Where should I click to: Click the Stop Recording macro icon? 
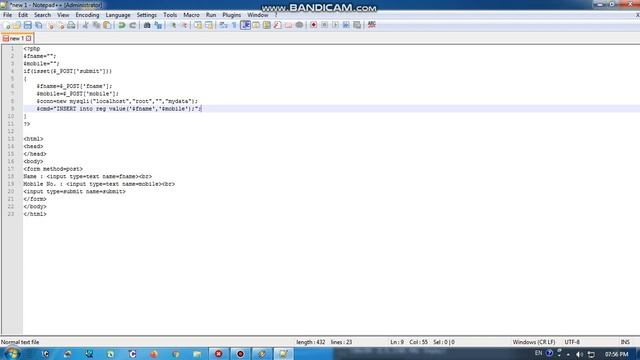click(x=324, y=25)
